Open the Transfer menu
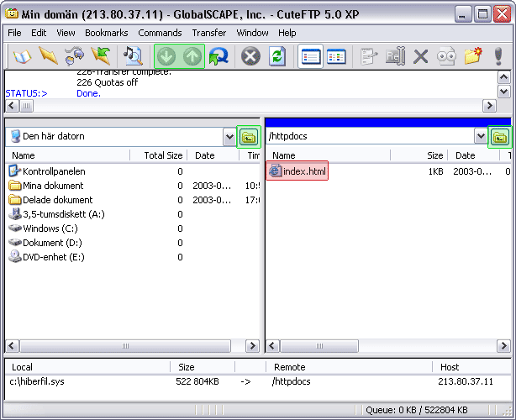 208,33
